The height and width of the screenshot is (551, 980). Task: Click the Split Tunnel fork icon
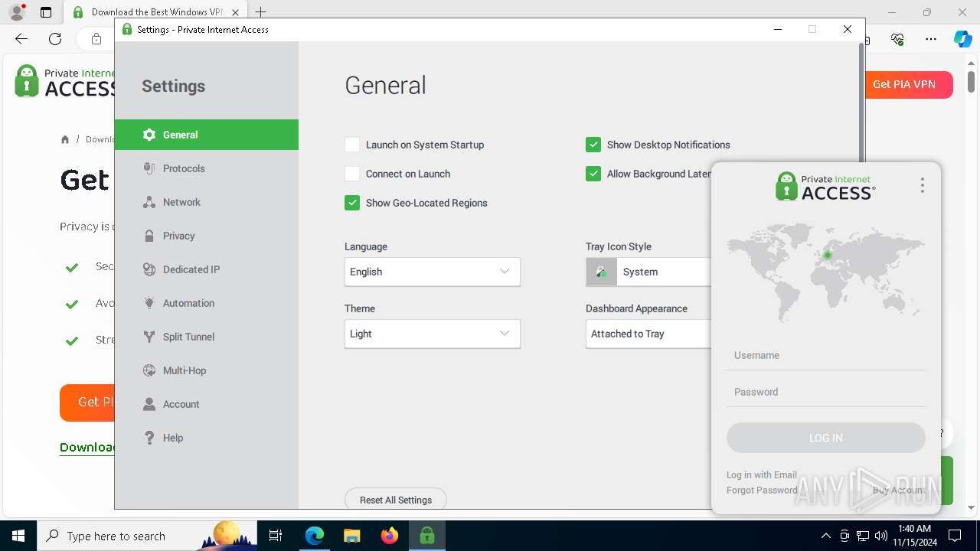[149, 337]
